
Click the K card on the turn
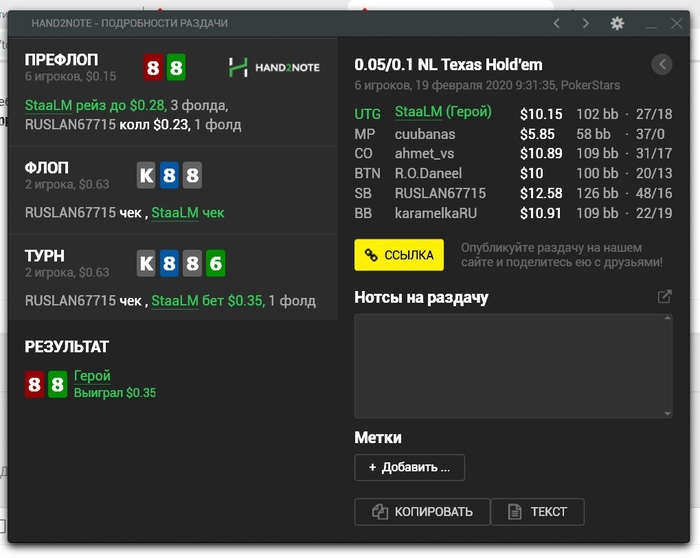(x=146, y=263)
